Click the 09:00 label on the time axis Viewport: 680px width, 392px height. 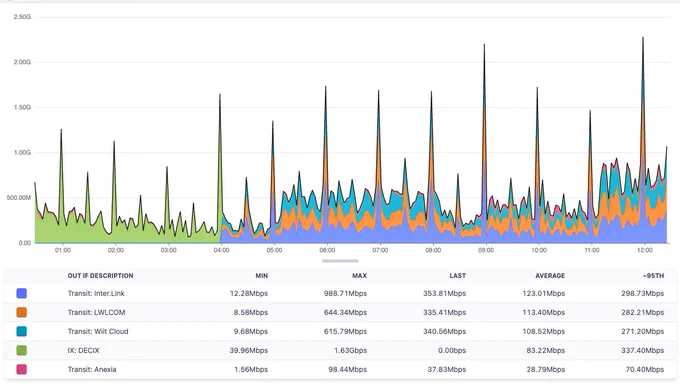pos(486,250)
